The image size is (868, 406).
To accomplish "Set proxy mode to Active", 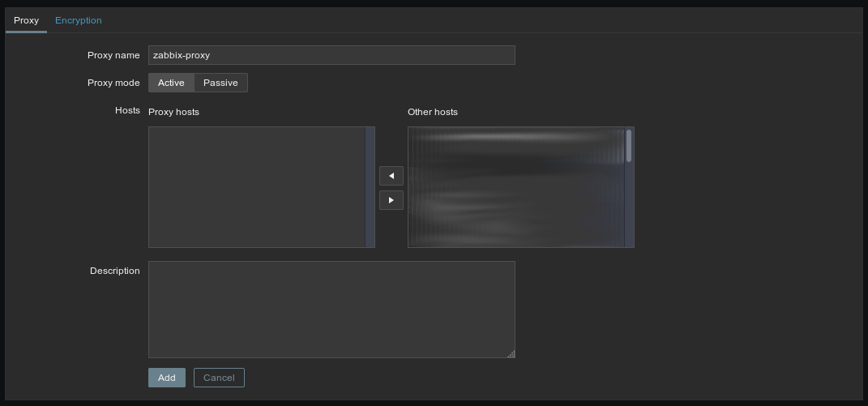I will pyautogui.click(x=171, y=83).
